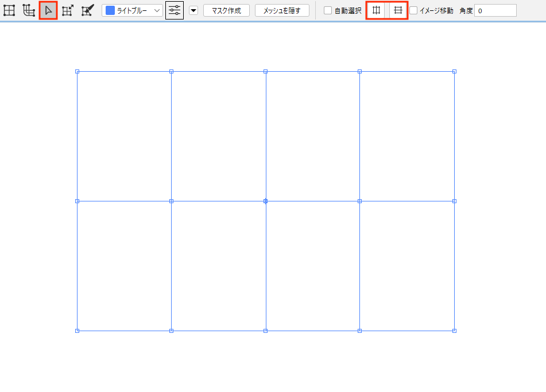Select the center mesh control point
Screen dimensions: 546x392
click(x=266, y=201)
